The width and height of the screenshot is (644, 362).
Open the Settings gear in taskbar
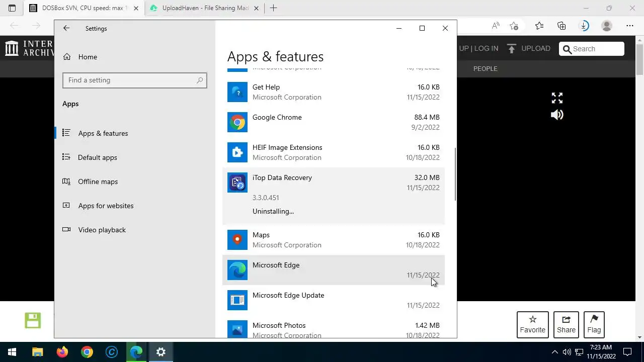tap(161, 352)
